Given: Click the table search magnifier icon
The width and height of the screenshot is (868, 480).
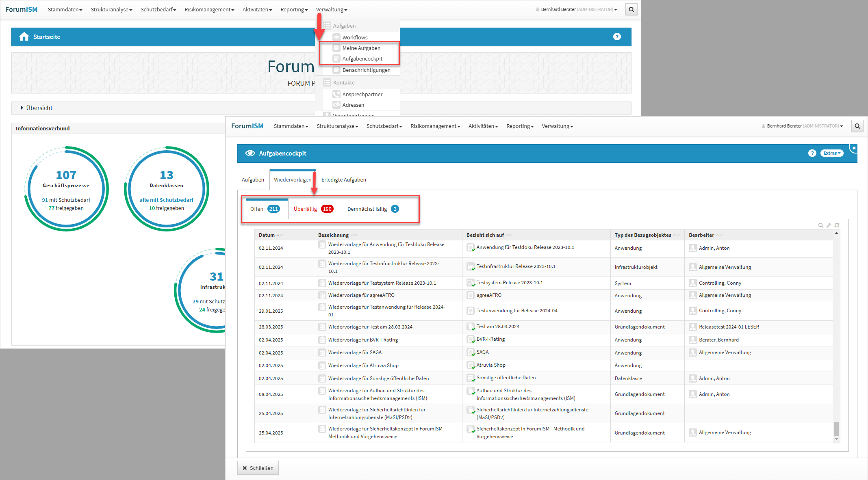Looking at the screenshot, I should coord(820,225).
